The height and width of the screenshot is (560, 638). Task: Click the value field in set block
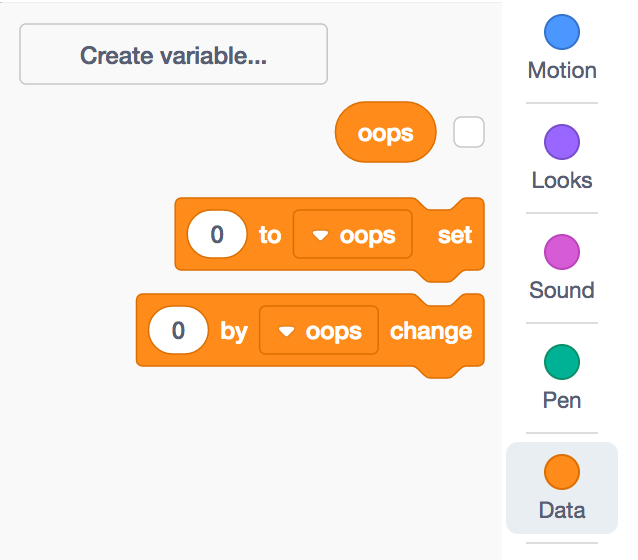click(217, 235)
